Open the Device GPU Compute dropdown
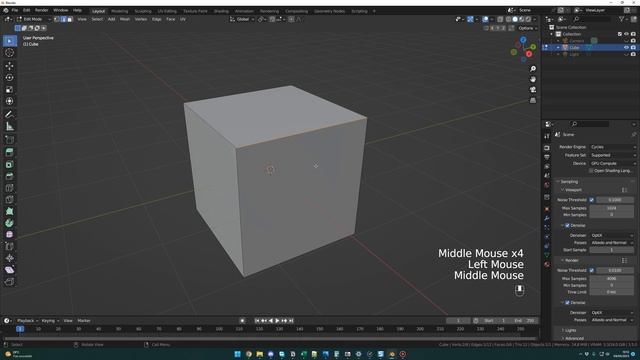Image resolution: width=640 pixels, height=360 pixels. tap(613, 163)
